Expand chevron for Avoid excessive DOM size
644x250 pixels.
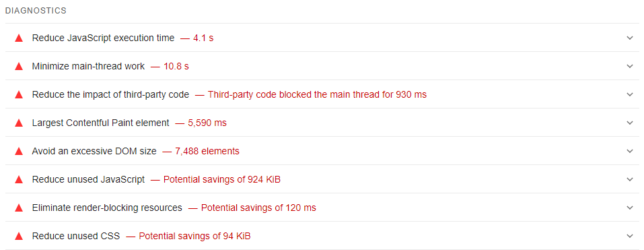(630, 152)
